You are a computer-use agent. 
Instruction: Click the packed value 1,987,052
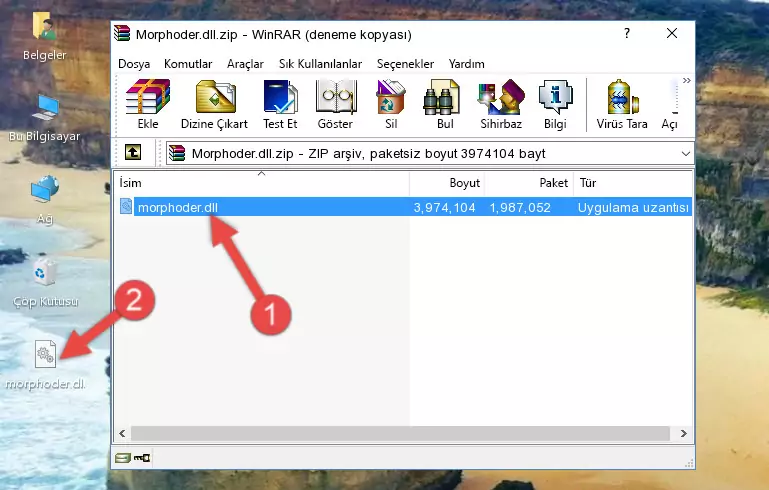(520, 207)
